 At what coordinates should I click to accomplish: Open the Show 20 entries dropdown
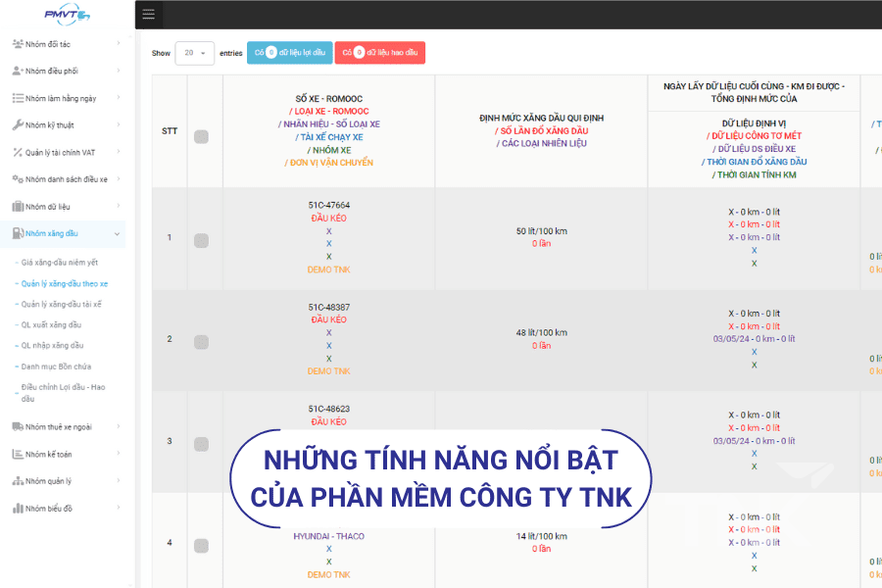click(195, 53)
